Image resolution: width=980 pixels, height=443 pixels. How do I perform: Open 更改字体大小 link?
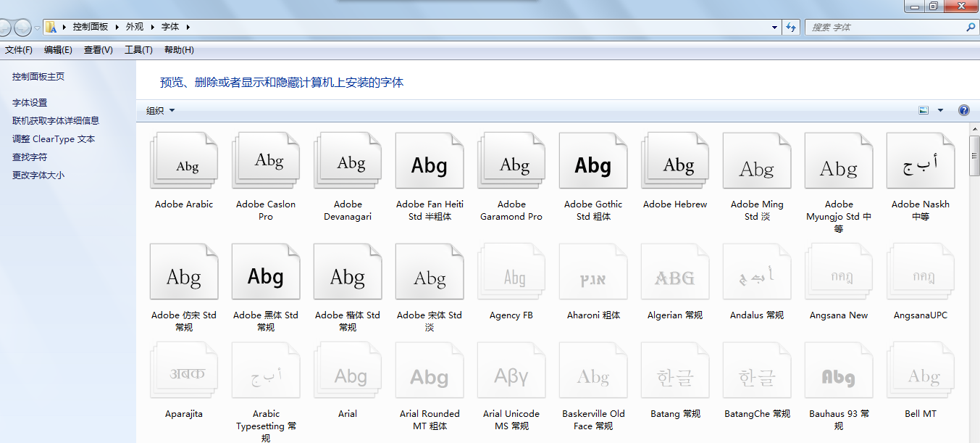(x=38, y=175)
